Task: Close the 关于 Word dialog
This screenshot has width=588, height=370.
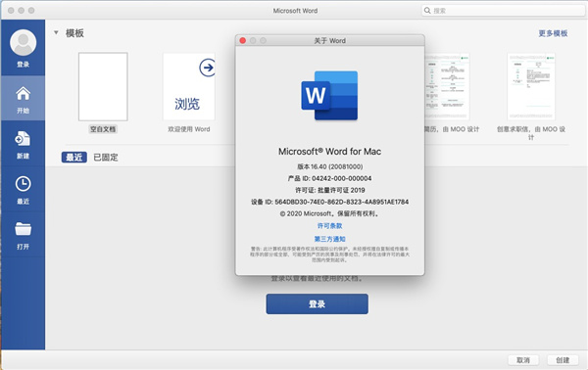Action: click(243, 40)
